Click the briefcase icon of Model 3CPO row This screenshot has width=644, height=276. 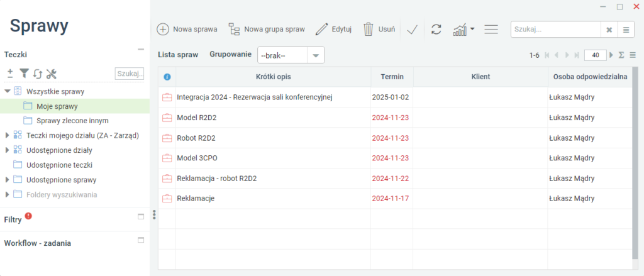(x=167, y=158)
